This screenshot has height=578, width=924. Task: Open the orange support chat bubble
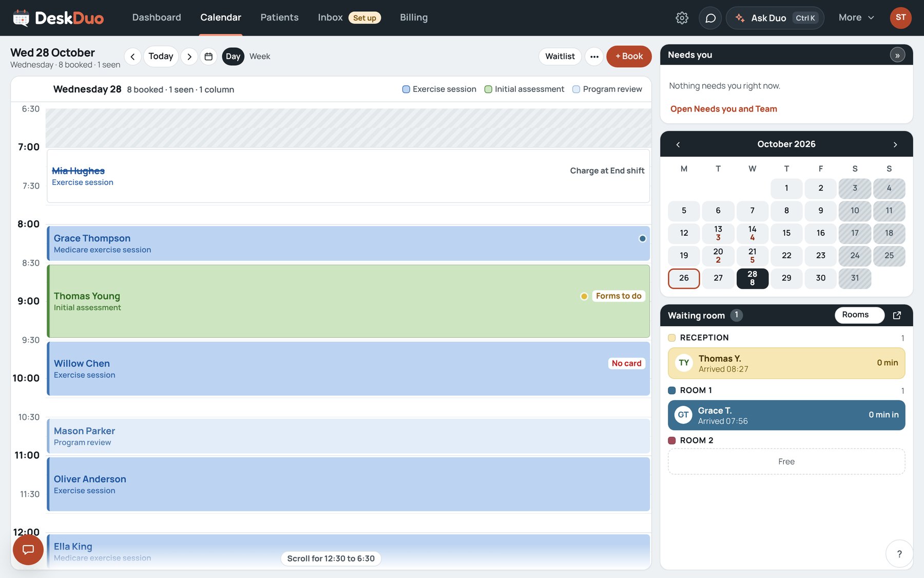coord(28,550)
